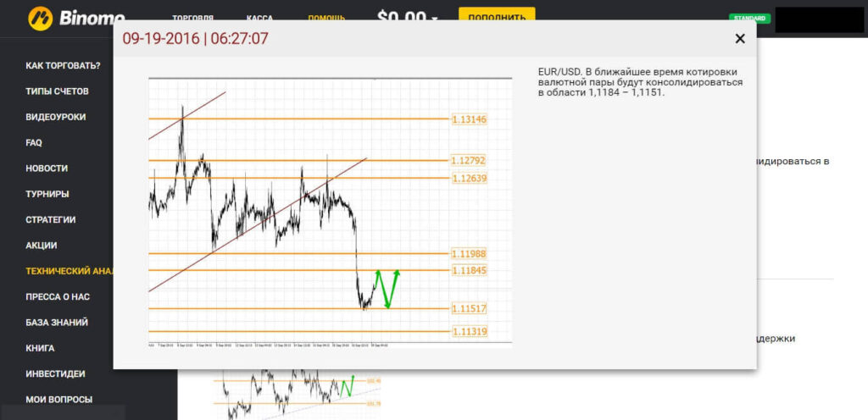Image resolution: width=868 pixels, height=420 pixels.
Task: Select Пресса о нас sidebar link
Action: point(58,297)
